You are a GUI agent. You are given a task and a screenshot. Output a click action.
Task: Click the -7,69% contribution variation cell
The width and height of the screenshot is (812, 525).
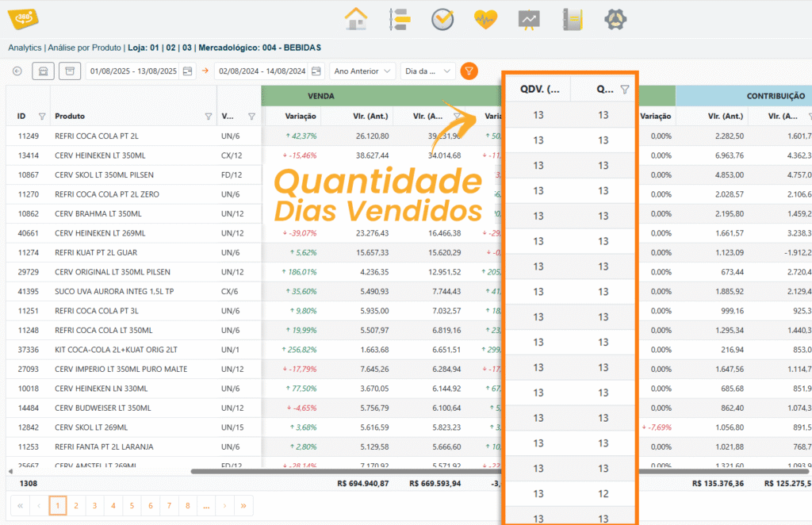point(657,427)
